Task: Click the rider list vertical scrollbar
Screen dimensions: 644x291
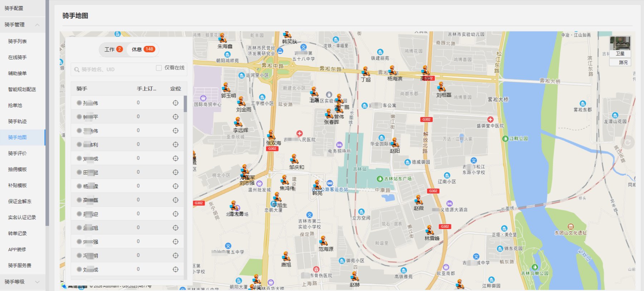Action: pyautogui.click(x=185, y=104)
